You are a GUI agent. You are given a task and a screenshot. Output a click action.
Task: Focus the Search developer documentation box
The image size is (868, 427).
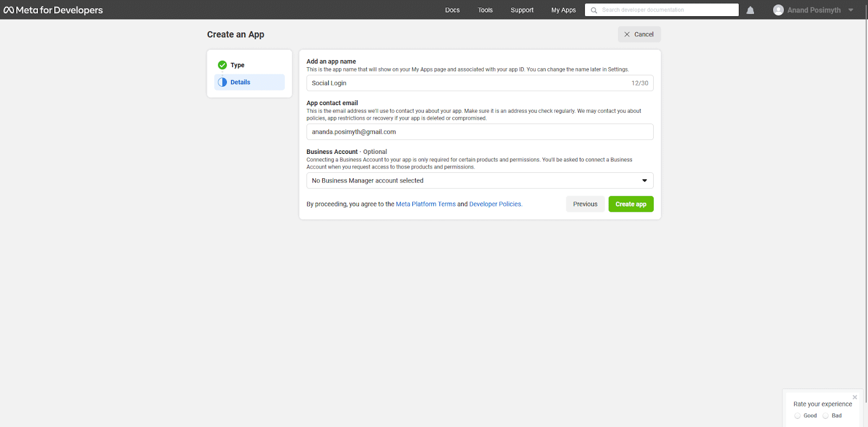pos(662,10)
